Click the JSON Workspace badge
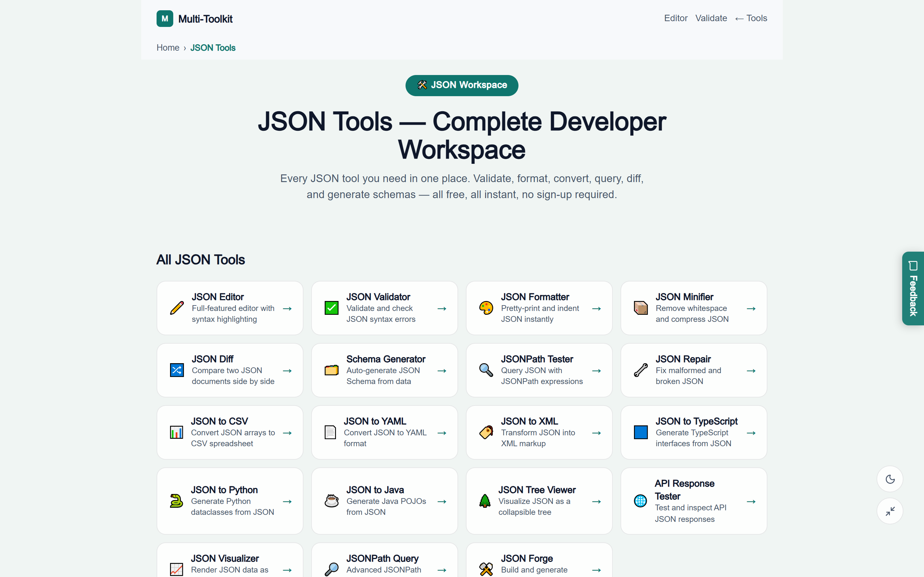The image size is (924, 577). click(x=462, y=85)
